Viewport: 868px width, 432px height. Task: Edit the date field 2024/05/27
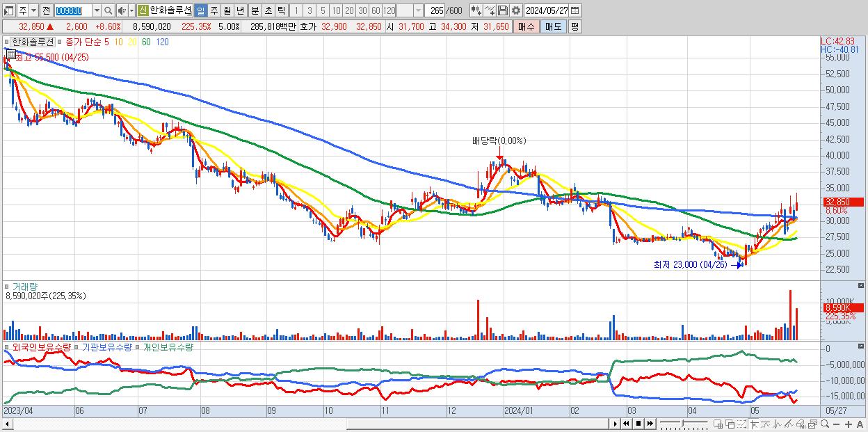click(547, 10)
